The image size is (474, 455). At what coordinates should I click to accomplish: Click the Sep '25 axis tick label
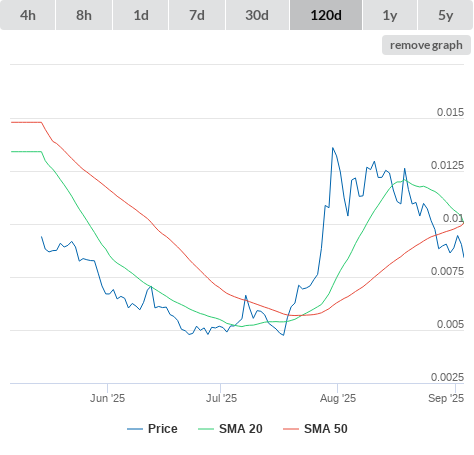click(446, 398)
